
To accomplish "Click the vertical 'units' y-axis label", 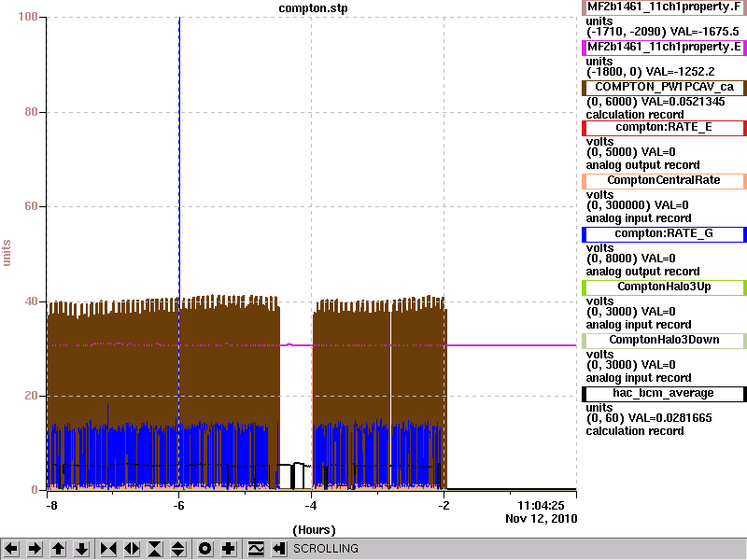I will click(7, 253).
